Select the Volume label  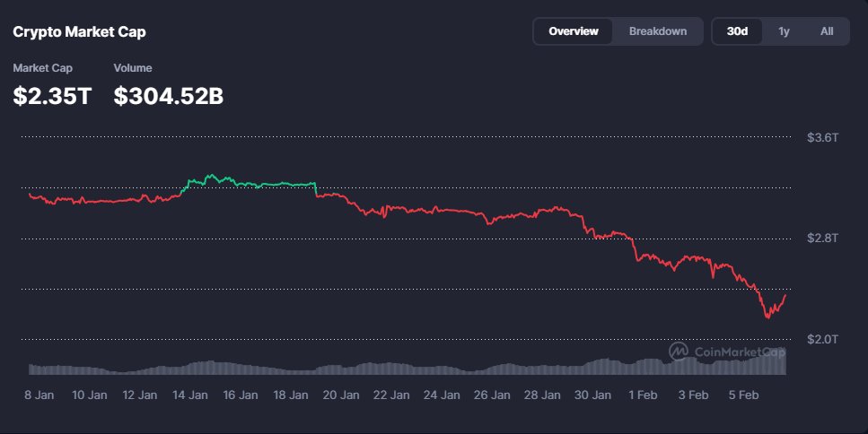pos(133,68)
